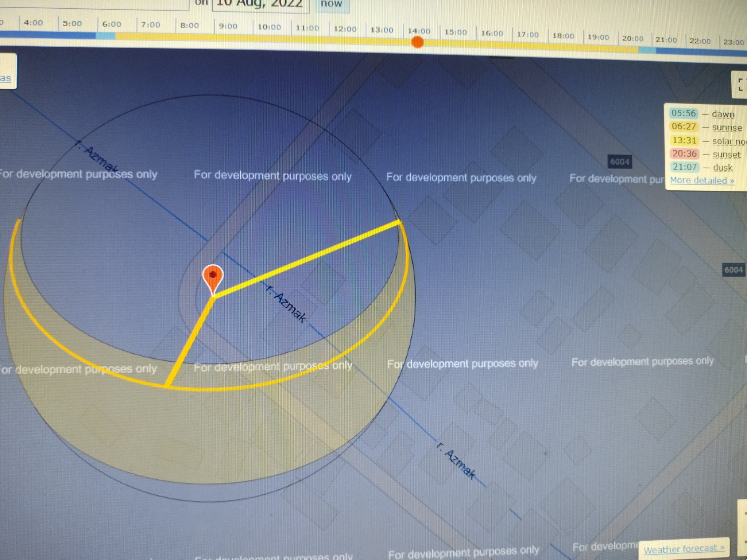Select 6:00 on the timeline

[111, 24]
